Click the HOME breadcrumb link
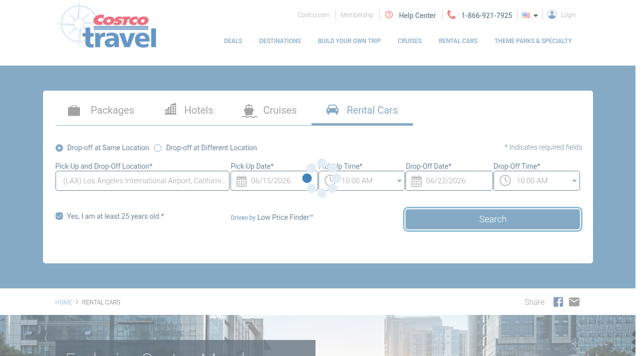The height and width of the screenshot is (356, 644). 64,302
